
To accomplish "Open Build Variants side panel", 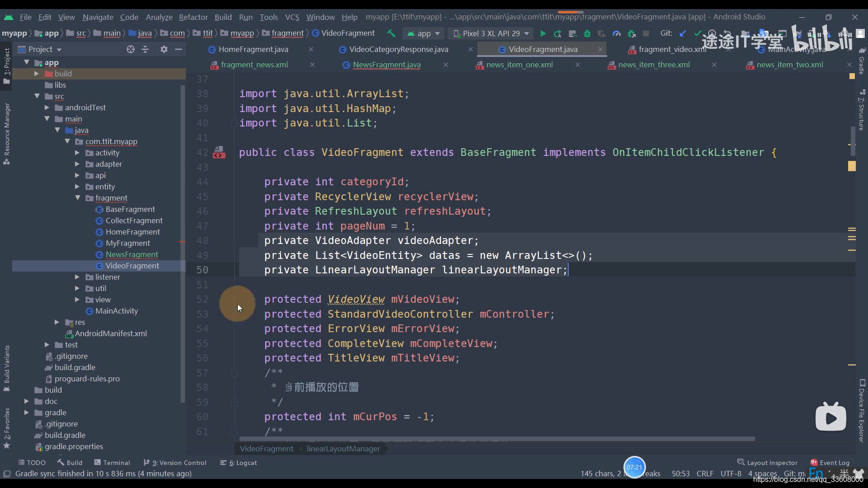I will pos(7,368).
